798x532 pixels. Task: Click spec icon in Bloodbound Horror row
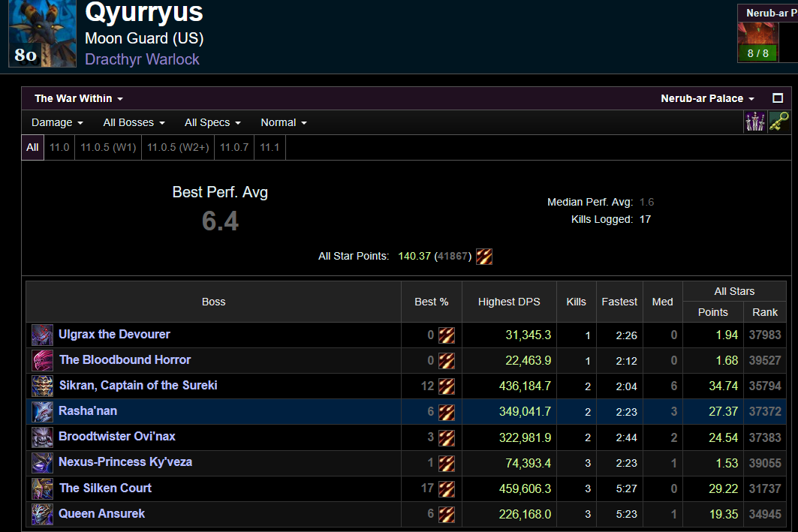(447, 361)
